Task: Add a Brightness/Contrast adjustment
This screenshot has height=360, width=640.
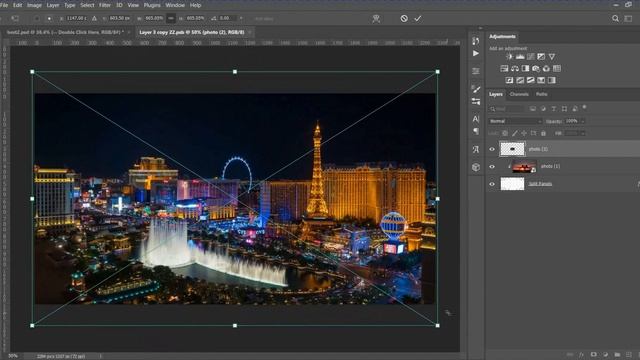Action: 509,57
